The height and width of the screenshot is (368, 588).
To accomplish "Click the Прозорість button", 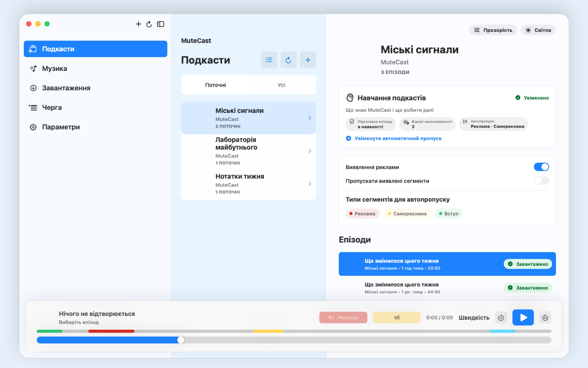I will coord(493,30).
